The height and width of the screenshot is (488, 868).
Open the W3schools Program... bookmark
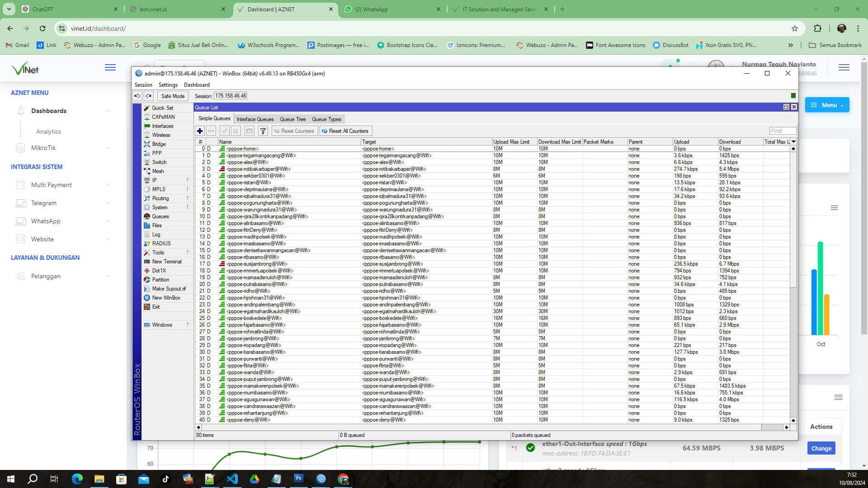(268, 45)
